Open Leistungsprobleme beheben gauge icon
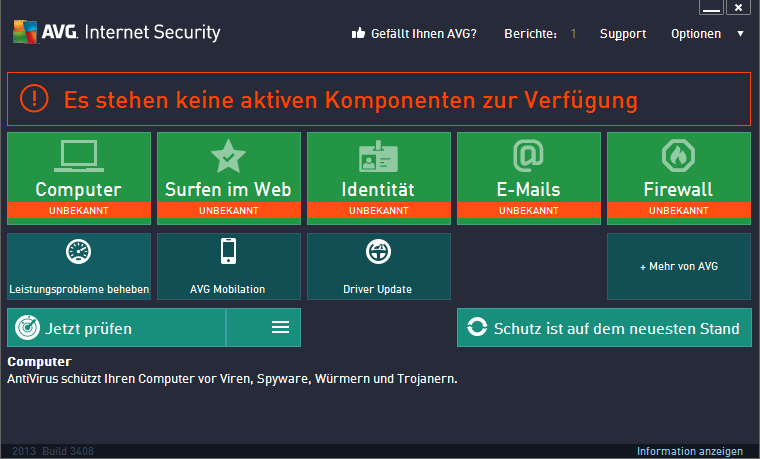This screenshot has height=459, width=760. (78, 252)
